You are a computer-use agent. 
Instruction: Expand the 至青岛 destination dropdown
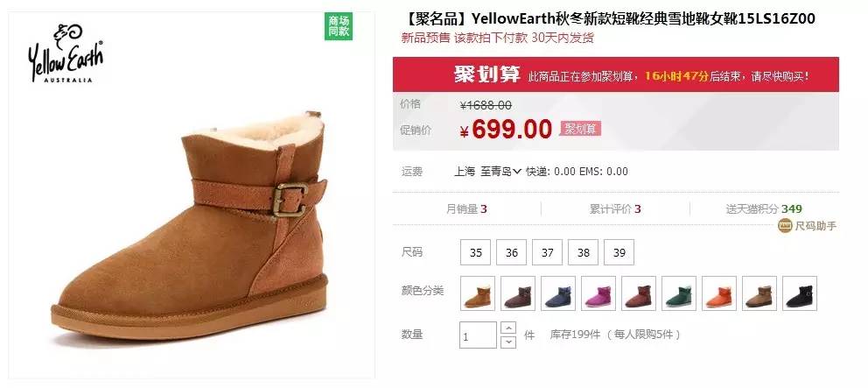(500, 172)
